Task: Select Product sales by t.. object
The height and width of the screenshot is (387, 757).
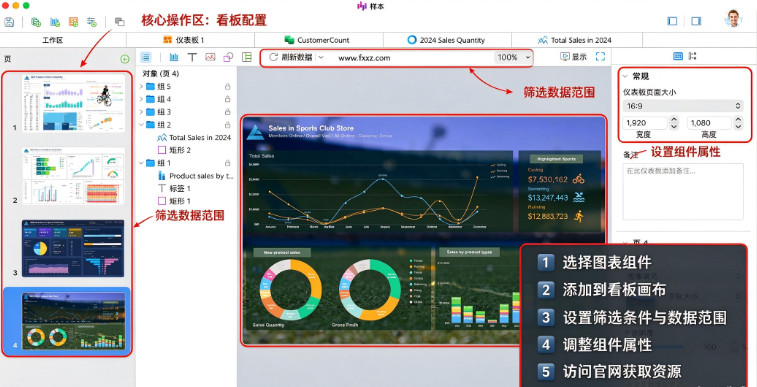Action: tap(196, 176)
